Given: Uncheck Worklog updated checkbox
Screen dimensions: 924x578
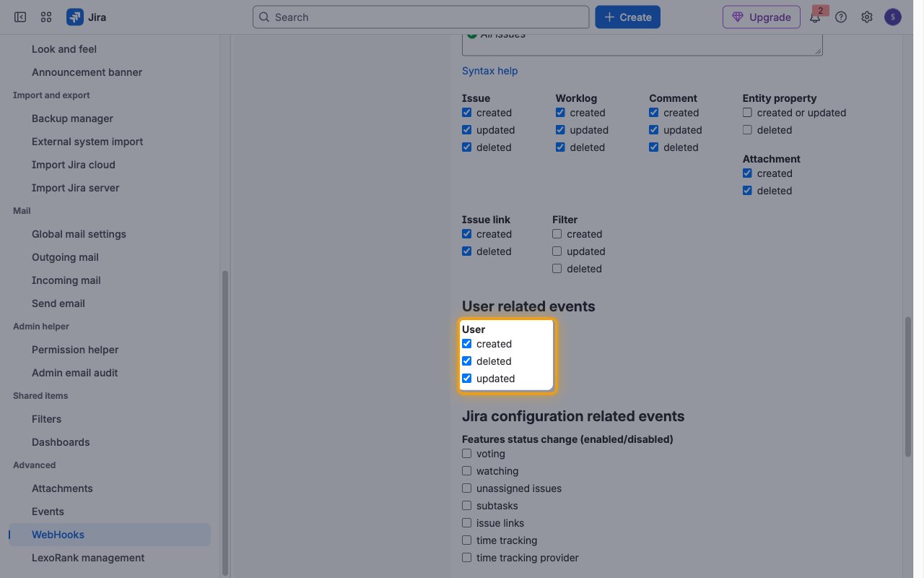Looking at the screenshot, I should (x=560, y=130).
